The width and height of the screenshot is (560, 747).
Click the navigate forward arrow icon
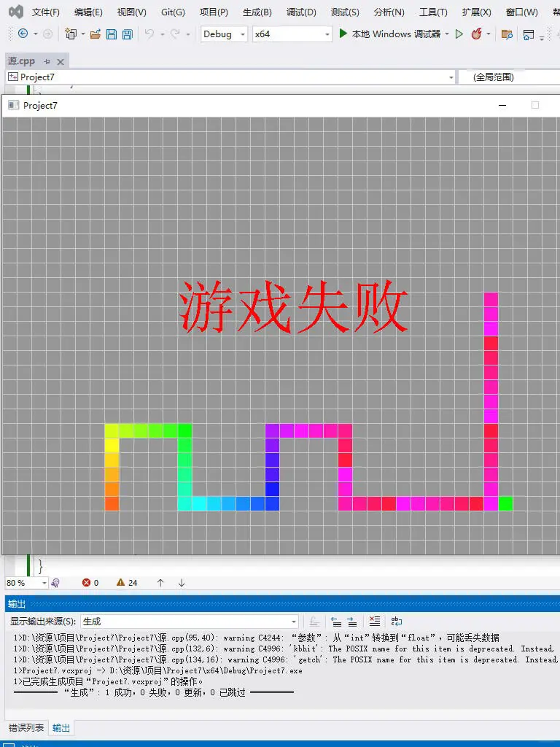(47, 34)
